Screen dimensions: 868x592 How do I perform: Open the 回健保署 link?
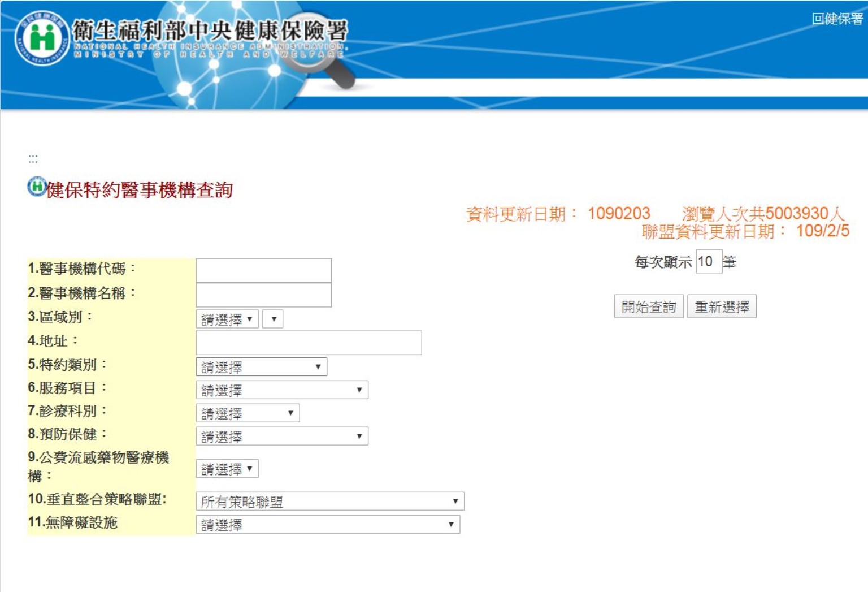(x=837, y=19)
